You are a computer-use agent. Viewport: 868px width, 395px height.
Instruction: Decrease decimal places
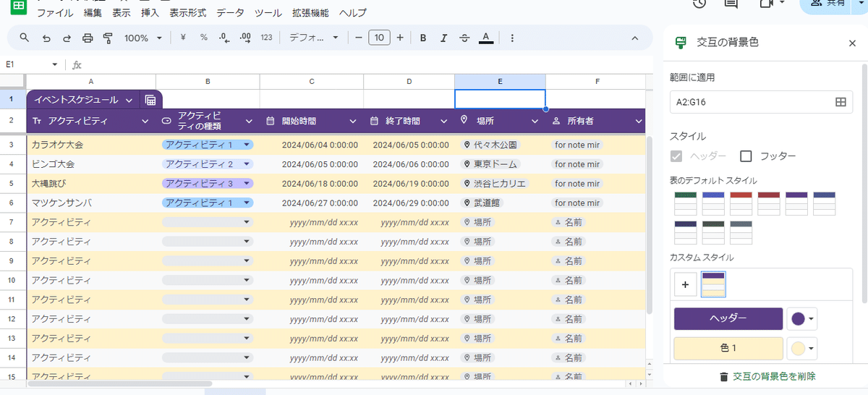tap(224, 38)
